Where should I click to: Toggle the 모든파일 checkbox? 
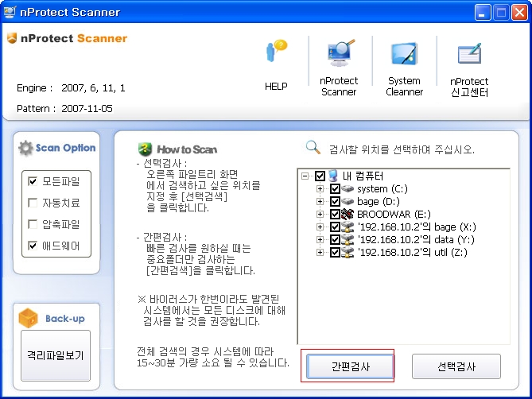click(33, 181)
